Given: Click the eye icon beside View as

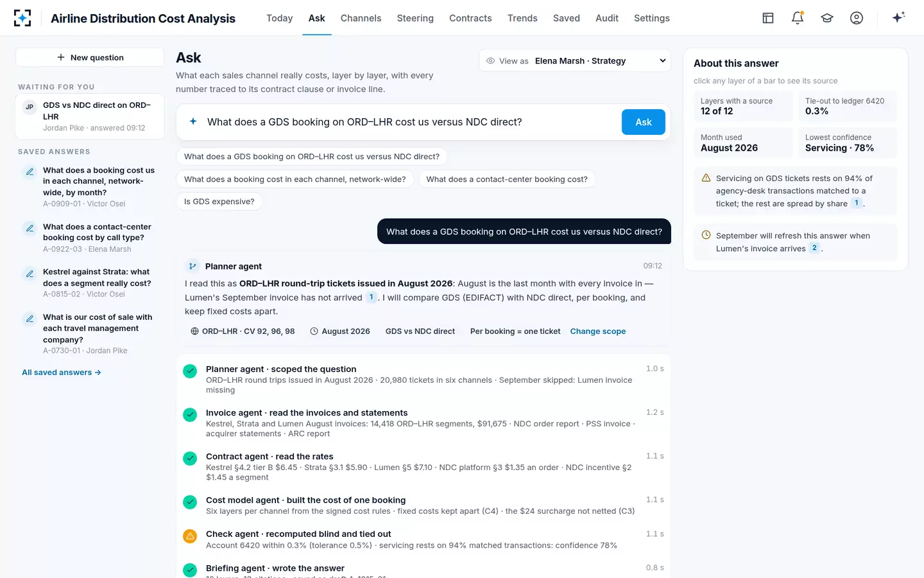Looking at the screenshot, I should [490, 61].
